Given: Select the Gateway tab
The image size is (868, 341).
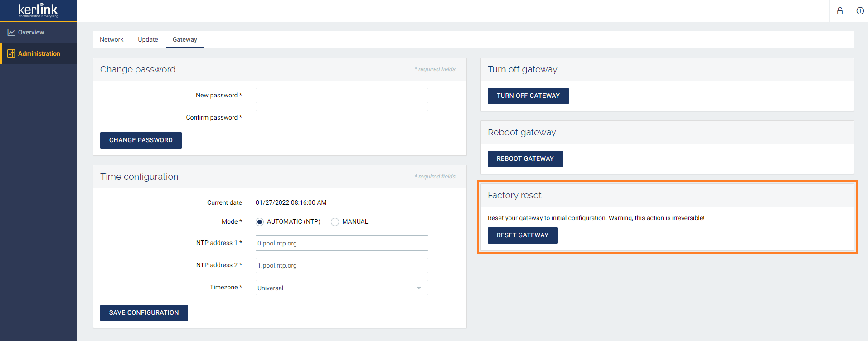Looking at the screenshot, I should (185, 39).
